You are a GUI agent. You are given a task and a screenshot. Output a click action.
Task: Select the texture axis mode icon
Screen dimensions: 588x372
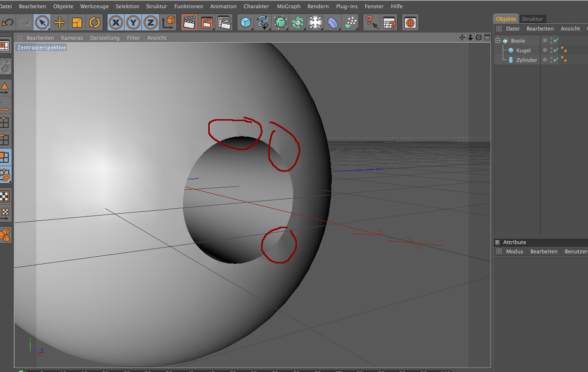5,213
